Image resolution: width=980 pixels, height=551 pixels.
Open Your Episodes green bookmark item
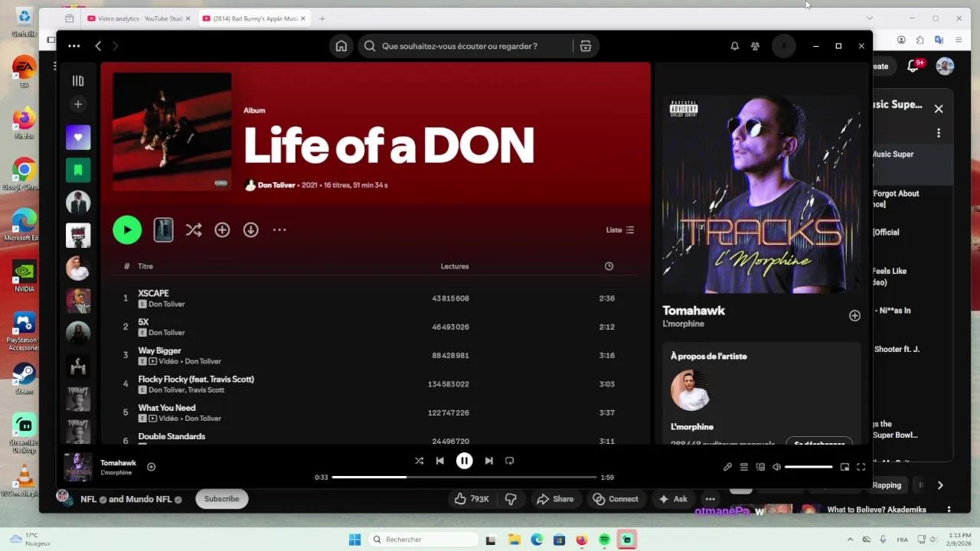[78, 170]
